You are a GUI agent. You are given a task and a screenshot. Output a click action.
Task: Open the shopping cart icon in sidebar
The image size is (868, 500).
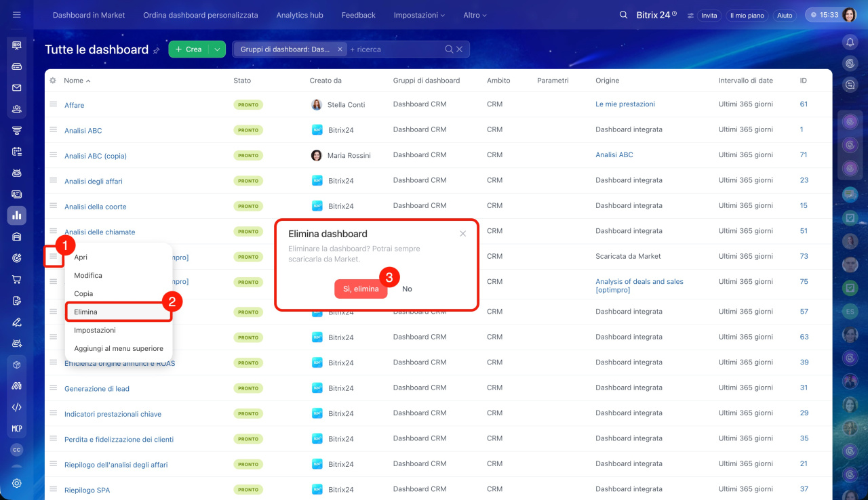(x=17, y=279)
